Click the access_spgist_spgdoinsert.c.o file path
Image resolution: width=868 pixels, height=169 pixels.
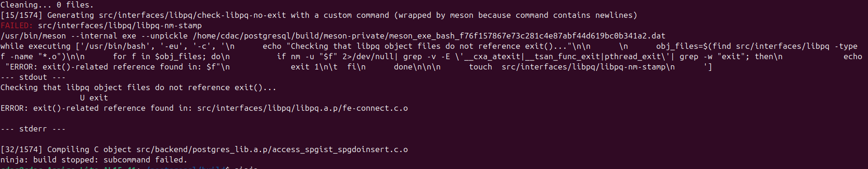(272, 149)
